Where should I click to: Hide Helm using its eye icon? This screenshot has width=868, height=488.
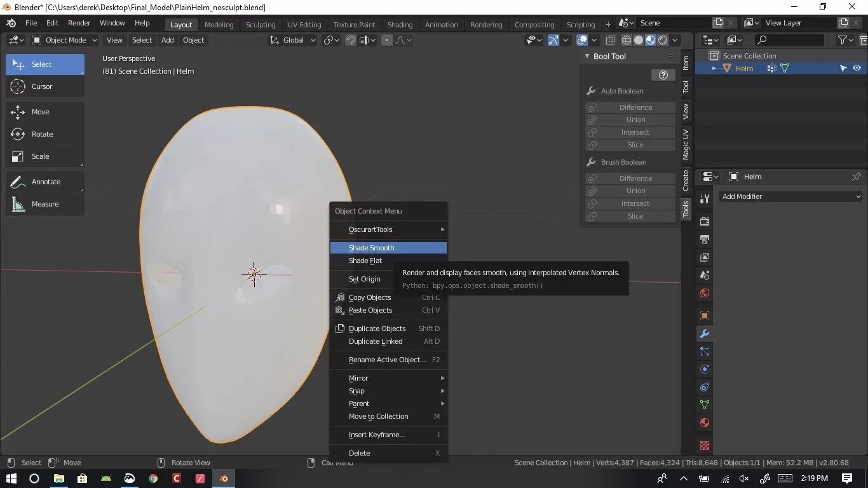(x=857, y=69)
